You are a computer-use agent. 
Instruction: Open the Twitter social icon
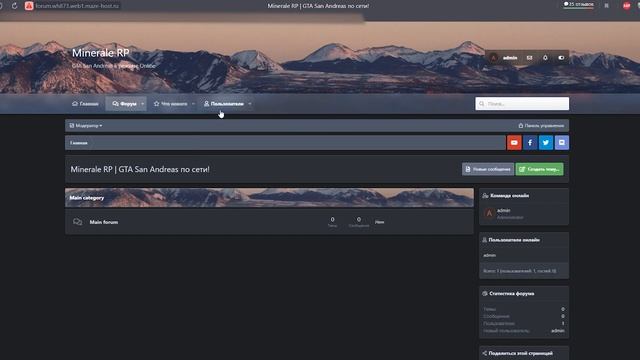pyautogui.click(x=546, y=142)
